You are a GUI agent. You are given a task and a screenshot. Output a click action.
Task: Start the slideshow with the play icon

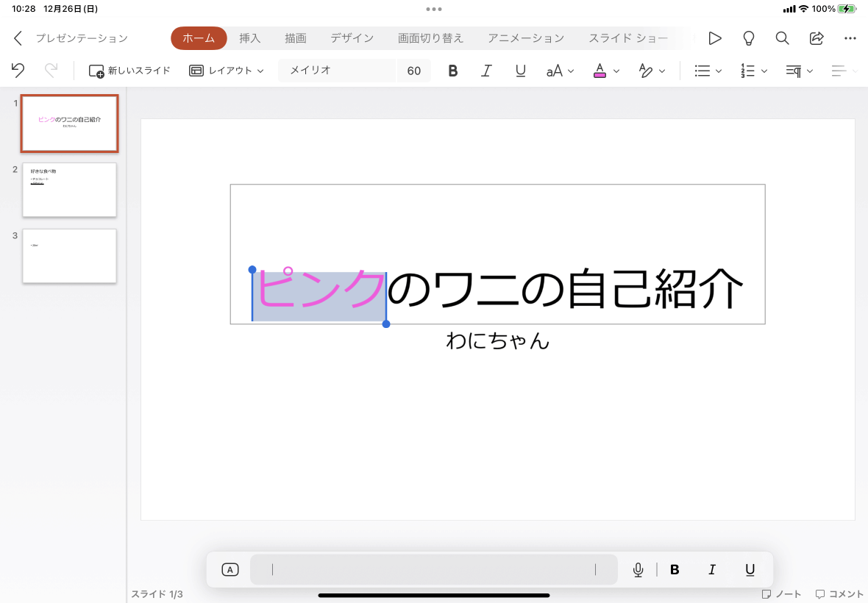click(x=715, y=38)
